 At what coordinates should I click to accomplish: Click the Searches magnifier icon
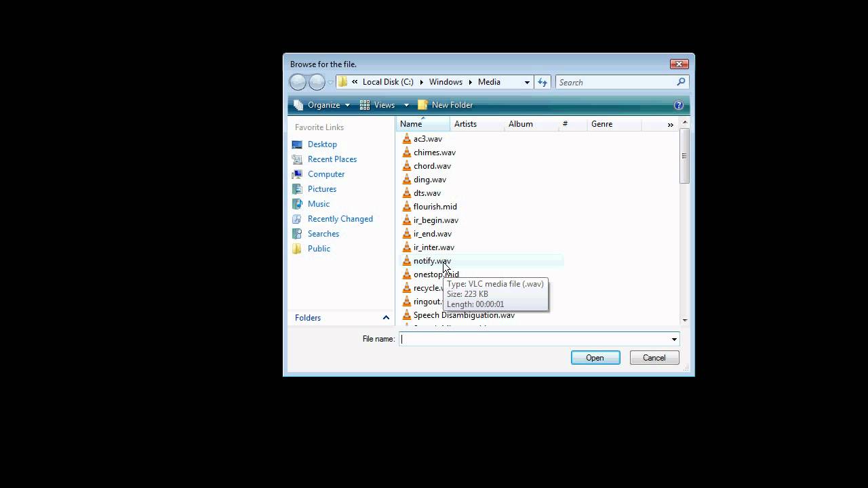297,234
